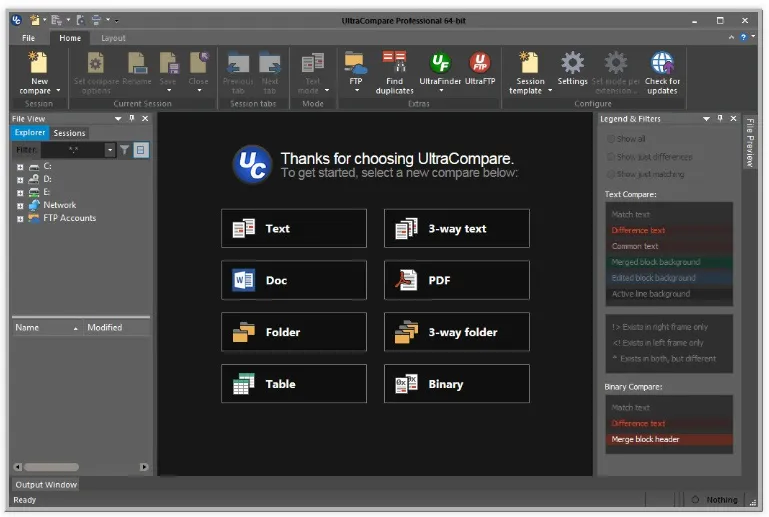Screen dimensions: 769x517
Task: Open New compare dropdown arrow
Action: pos(58,91)
